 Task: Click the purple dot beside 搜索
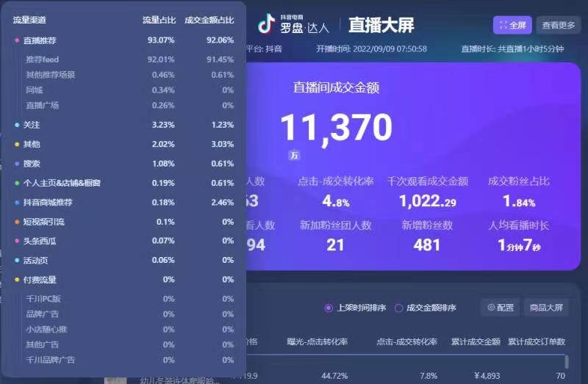(17, 164)
